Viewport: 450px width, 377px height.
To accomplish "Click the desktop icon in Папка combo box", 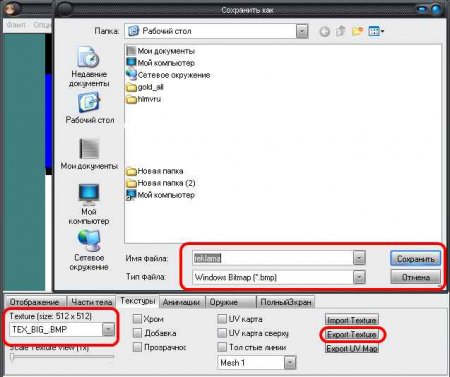I will point(134,31).
